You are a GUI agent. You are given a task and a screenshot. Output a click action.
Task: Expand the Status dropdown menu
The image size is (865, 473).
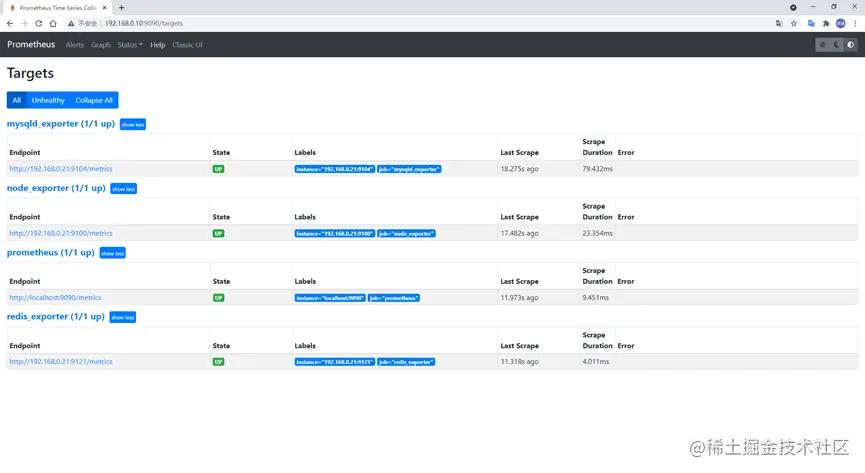click(x=130, y=45)
